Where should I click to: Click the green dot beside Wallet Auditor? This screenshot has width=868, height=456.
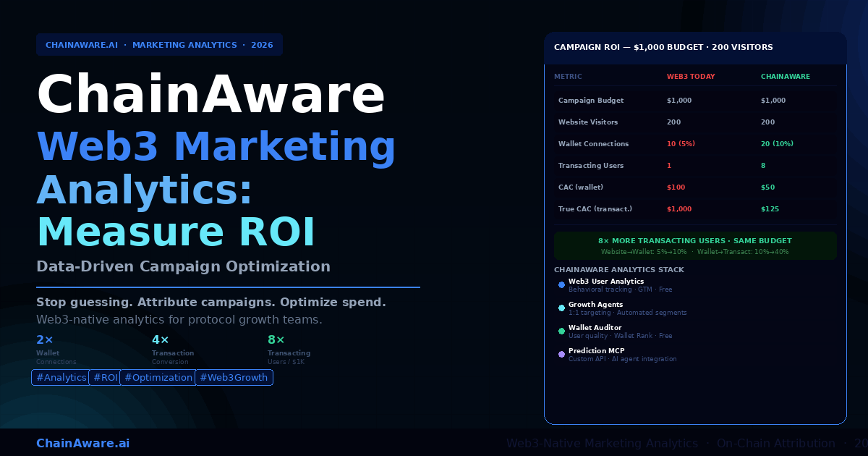(x=561, y=331)
